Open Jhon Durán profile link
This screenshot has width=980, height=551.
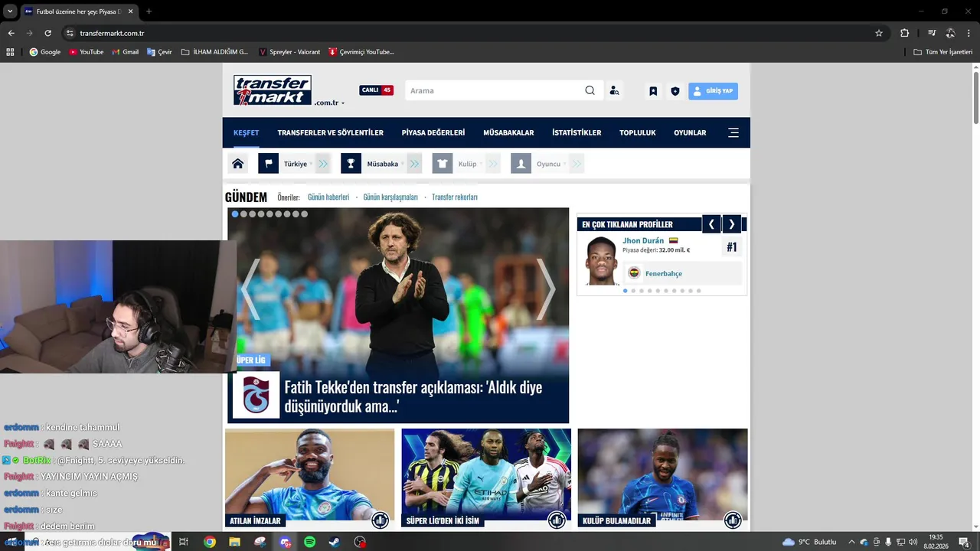coord(643,240)
